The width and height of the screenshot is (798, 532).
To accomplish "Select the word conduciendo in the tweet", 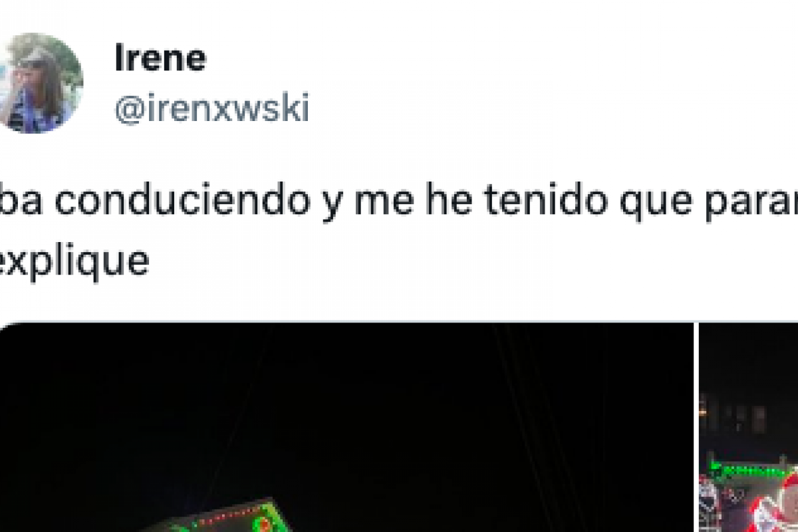I will click(x=182, y=202).
